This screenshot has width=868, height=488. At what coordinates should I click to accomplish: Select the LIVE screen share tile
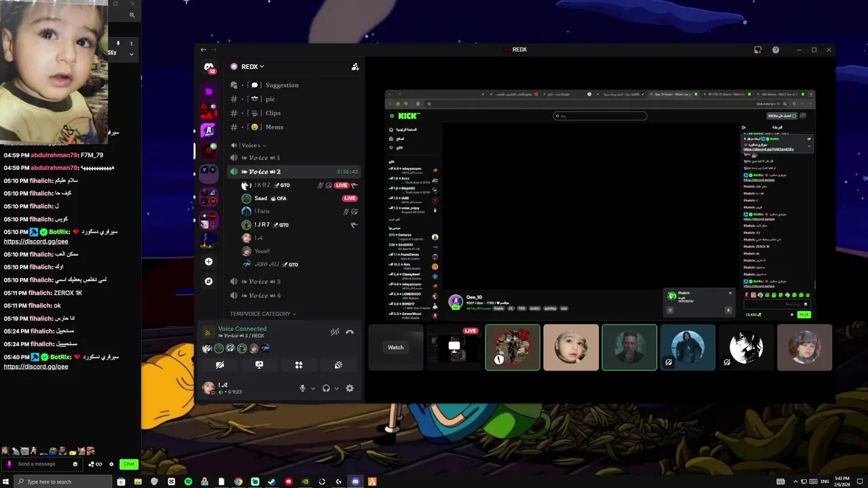454,348
